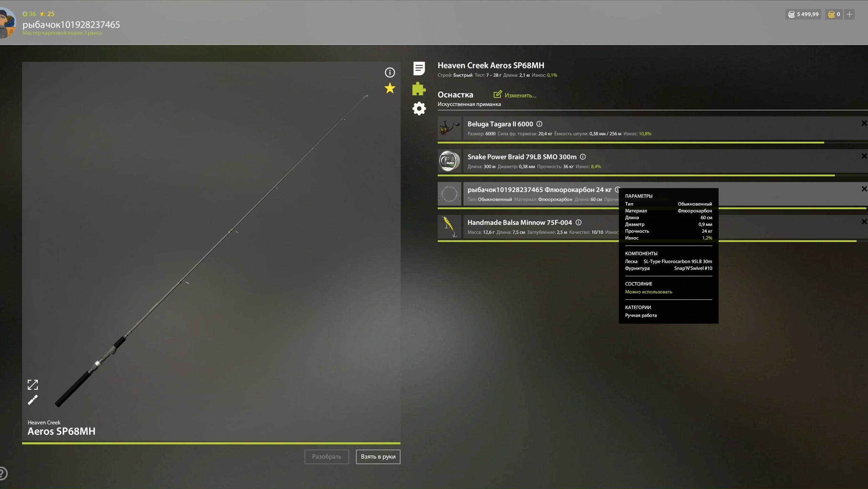Image resolution: width=868 pixels, height=489 pixels.
Task: Select the Snake braid spool thumbnail
Action: pos(449,161)
